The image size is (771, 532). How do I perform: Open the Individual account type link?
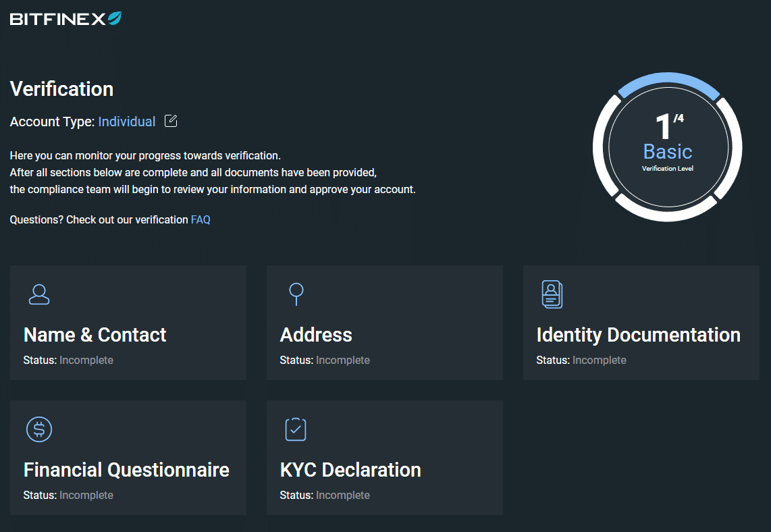(127, 122)
